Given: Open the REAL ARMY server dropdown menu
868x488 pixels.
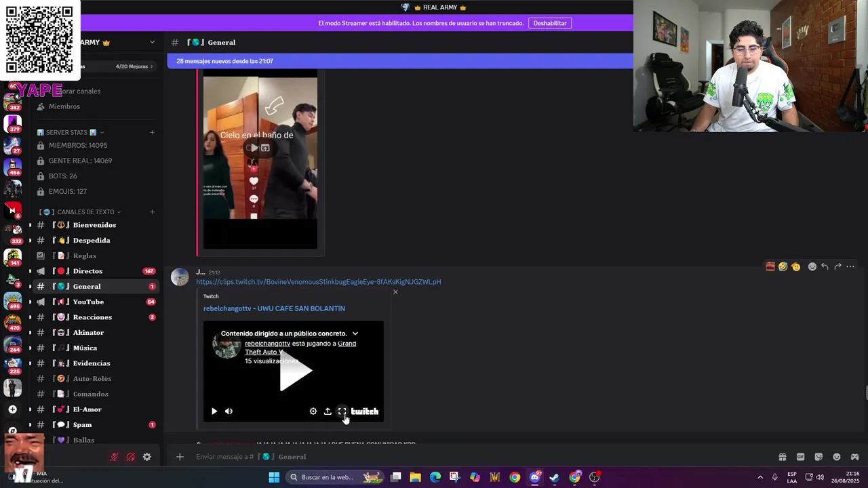Looking at the screenshot, I should click(x=152, y=42).
